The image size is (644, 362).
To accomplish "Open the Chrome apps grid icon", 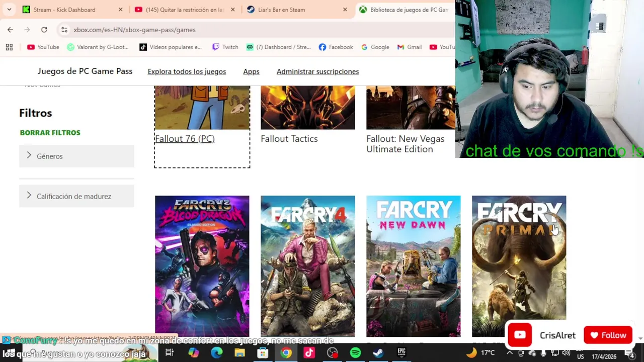I will tap(9, 47).
